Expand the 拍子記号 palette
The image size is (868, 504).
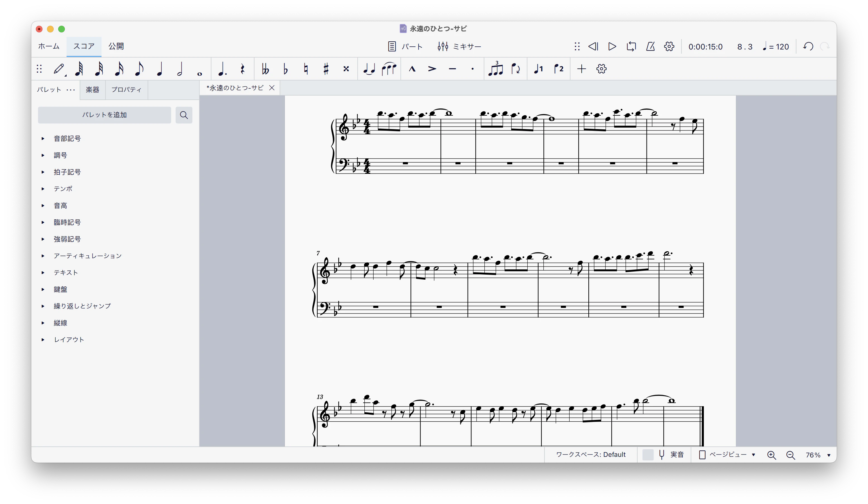(43, 172)
